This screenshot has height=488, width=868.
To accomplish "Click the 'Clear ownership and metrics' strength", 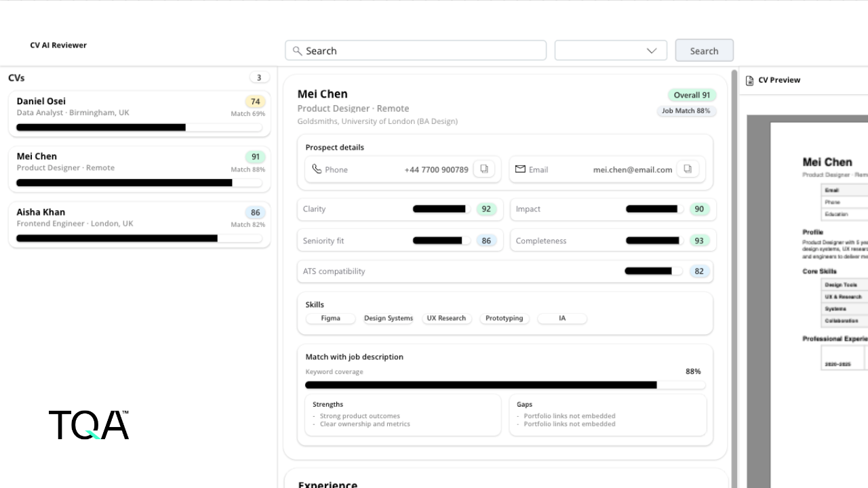I will click(365, 424).
